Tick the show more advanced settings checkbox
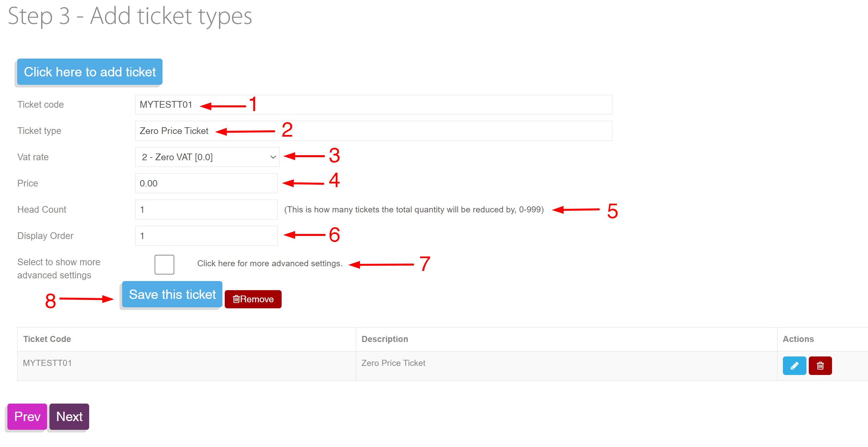The width and height of the screenshot is (868, 447). point(164,264)
